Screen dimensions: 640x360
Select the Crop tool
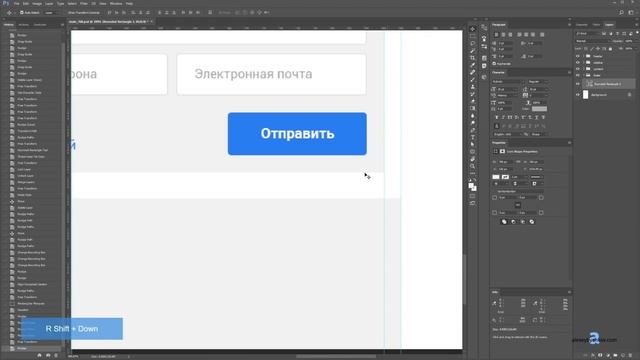coord(472,58)
